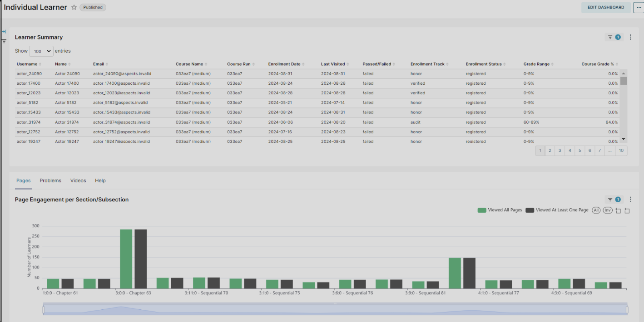The height and width of the screenshot is (322, 644).
Task: Click the Edit Dashboard button
Action: (606, 7)
